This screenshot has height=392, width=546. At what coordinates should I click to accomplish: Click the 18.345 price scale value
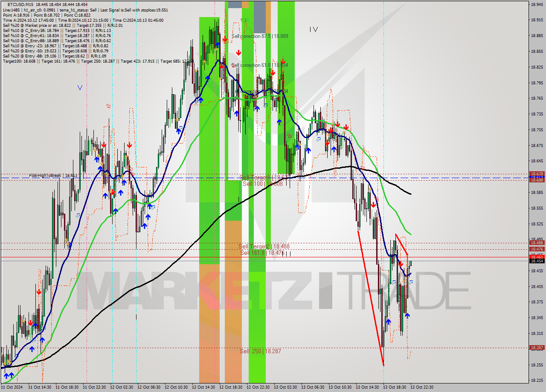pos(537,317)
